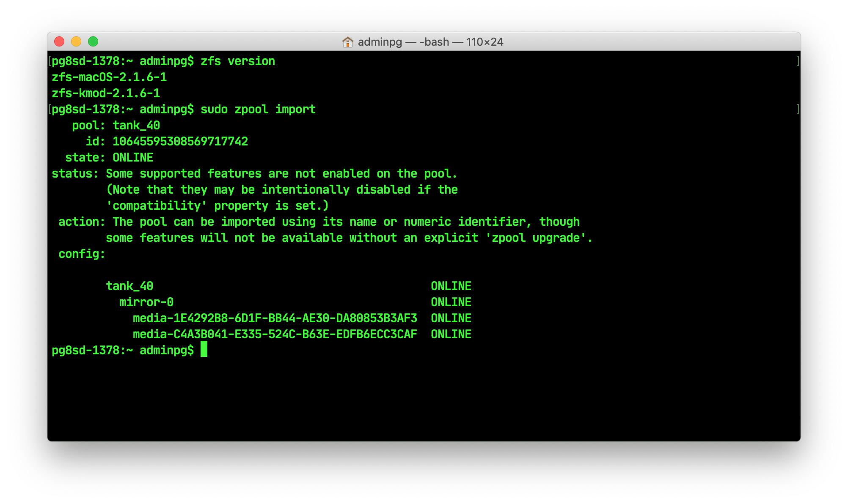Click the window title 'adminpg — -bash — 110×24'
The width and height of the screenshot is (848, 504).
point(430,42)
